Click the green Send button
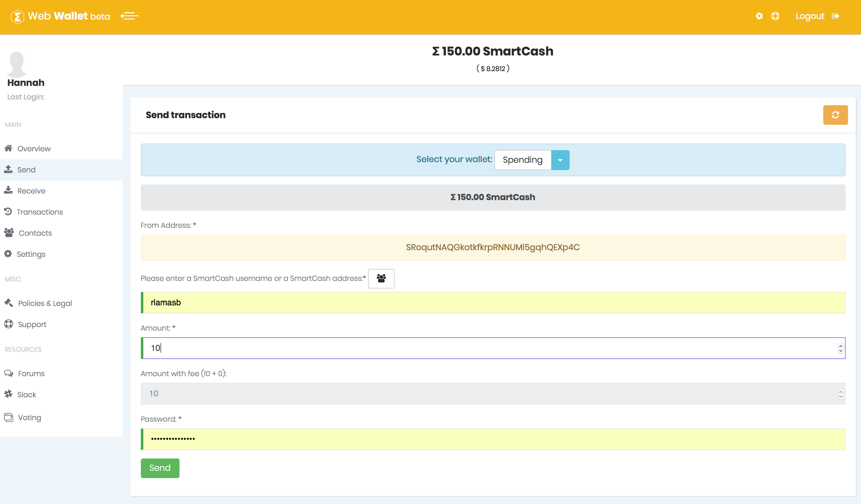Viewport: 861px width, 504px height. coord(160,468)
